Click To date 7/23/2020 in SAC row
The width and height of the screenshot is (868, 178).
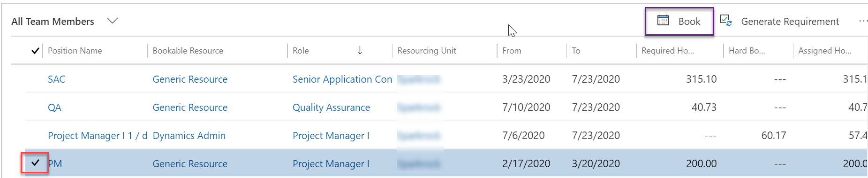596,79
